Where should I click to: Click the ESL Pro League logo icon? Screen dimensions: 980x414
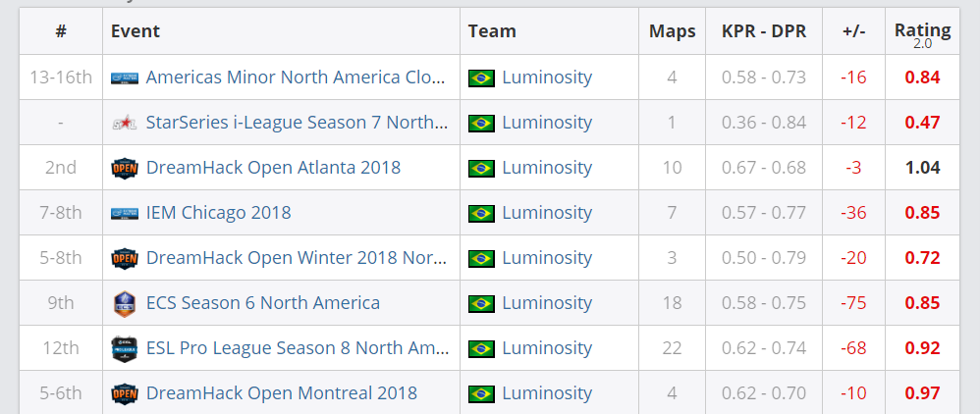point(125,348)
